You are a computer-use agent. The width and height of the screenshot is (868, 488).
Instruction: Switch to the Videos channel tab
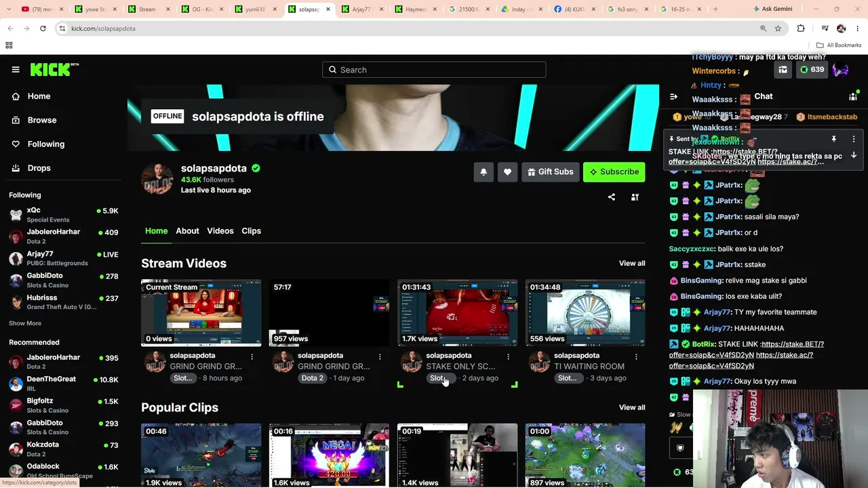(220, 231)
